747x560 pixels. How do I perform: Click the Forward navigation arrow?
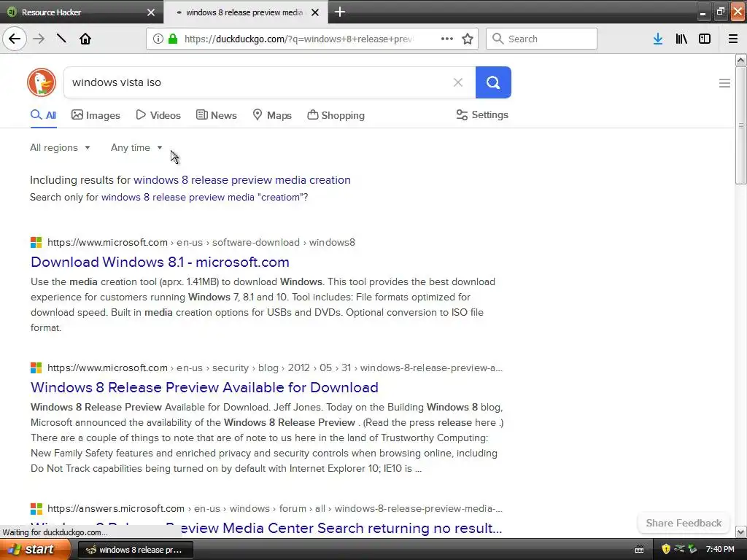pos(39,39)
